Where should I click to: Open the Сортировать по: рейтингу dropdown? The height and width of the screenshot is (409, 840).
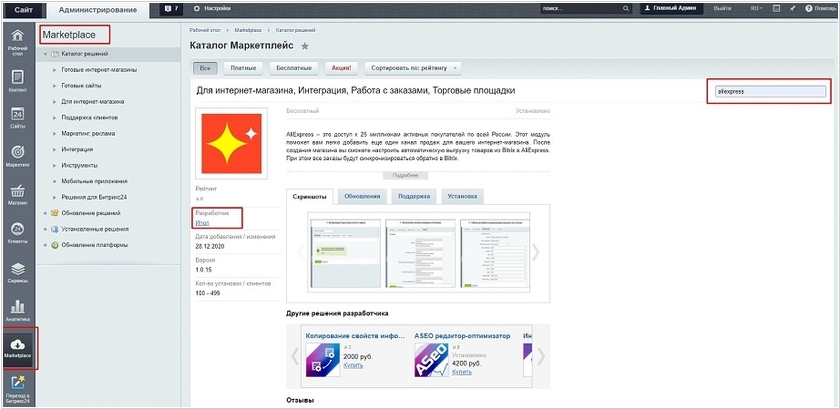click(413, 68)
